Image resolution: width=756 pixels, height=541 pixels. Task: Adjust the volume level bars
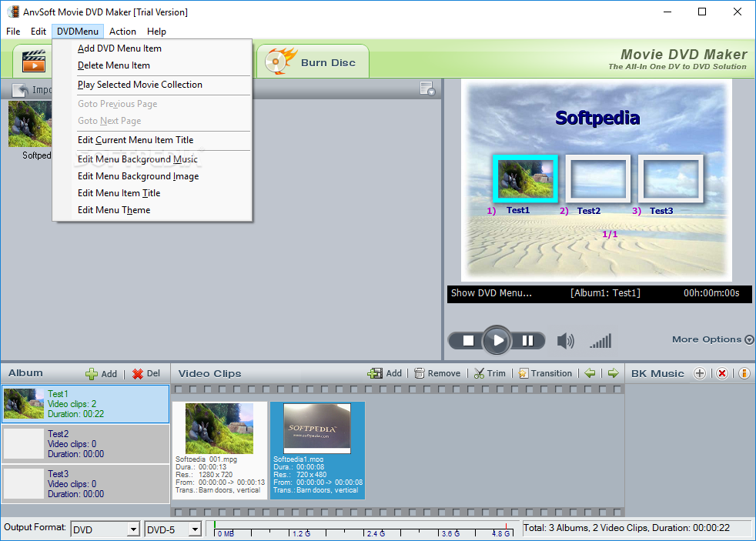coord(600,341)
